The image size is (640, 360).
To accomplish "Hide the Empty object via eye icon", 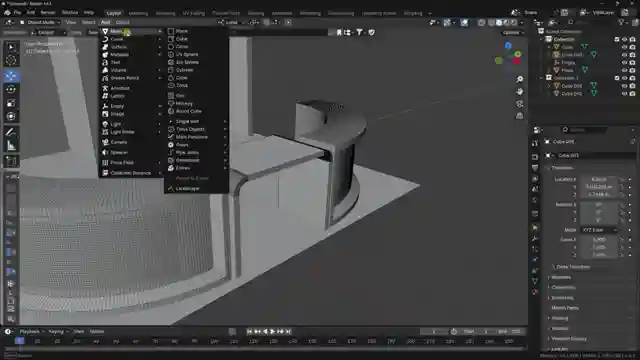I will point(624,62).
